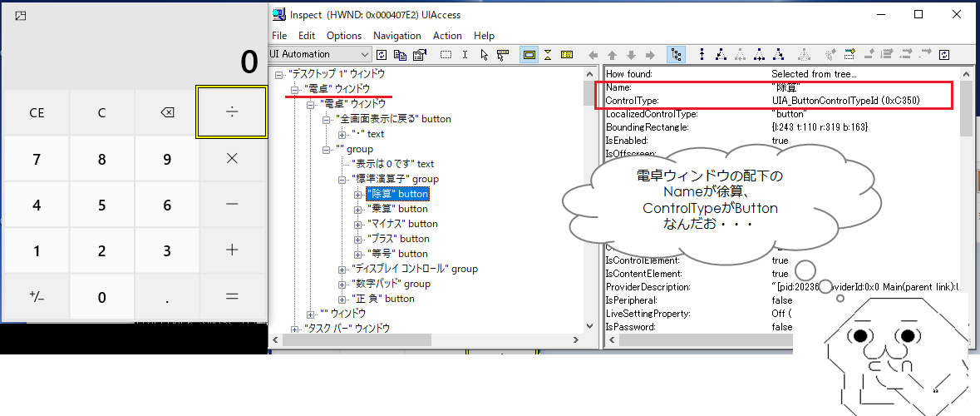980x416 pixels.
Task: Select the "等号" button tree item
Action: pos(396,254)
